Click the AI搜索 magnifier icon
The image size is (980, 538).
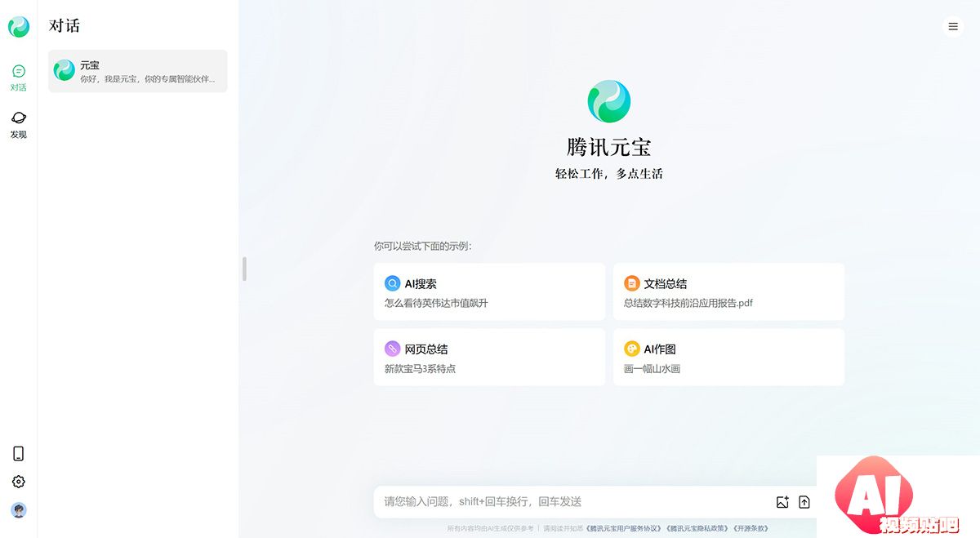[393, 283]
